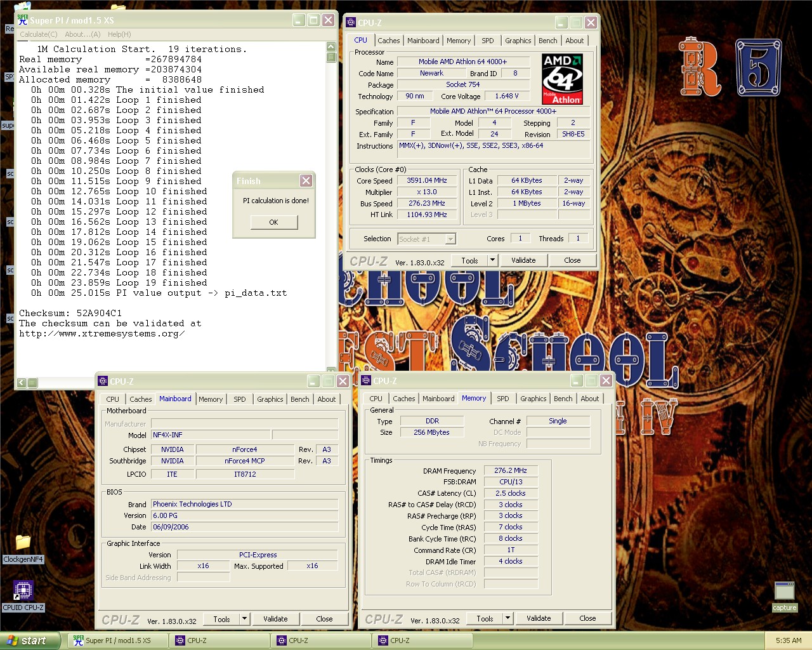Click the Level 2 cache 1 MBytes value
The image size is (812, 650).
pos(527,204)
